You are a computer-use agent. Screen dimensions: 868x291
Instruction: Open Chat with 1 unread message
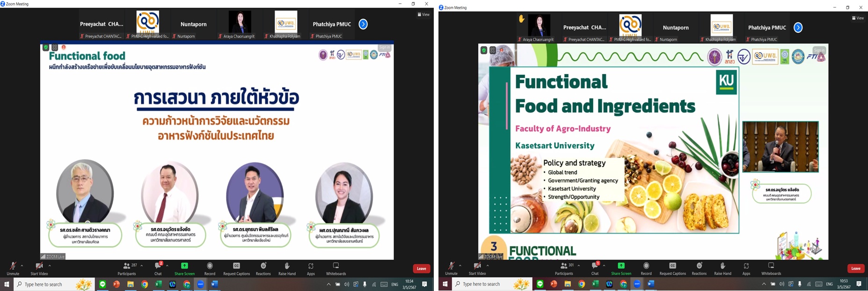595,269
